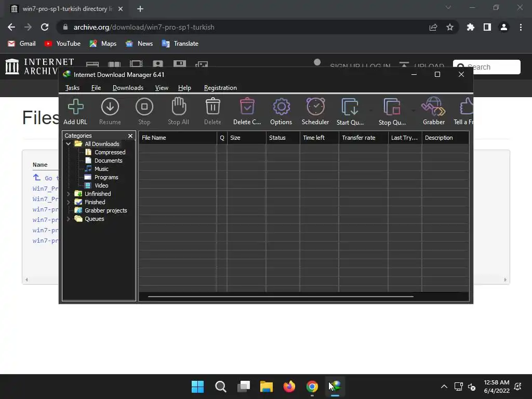Open the File menu
The image size is (532, 399).
coord(96,88)
